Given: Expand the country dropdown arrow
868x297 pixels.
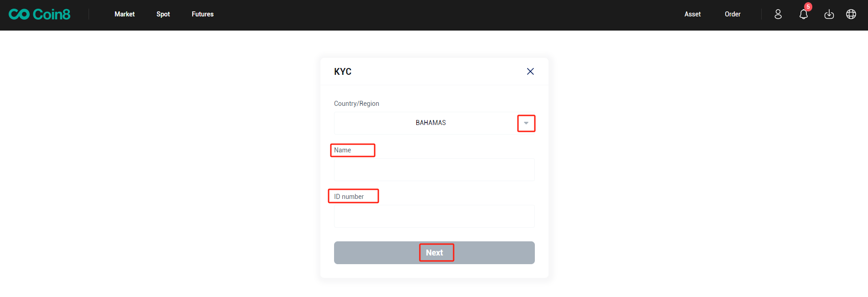Looking at the screenshot, I should coord(526,123).
